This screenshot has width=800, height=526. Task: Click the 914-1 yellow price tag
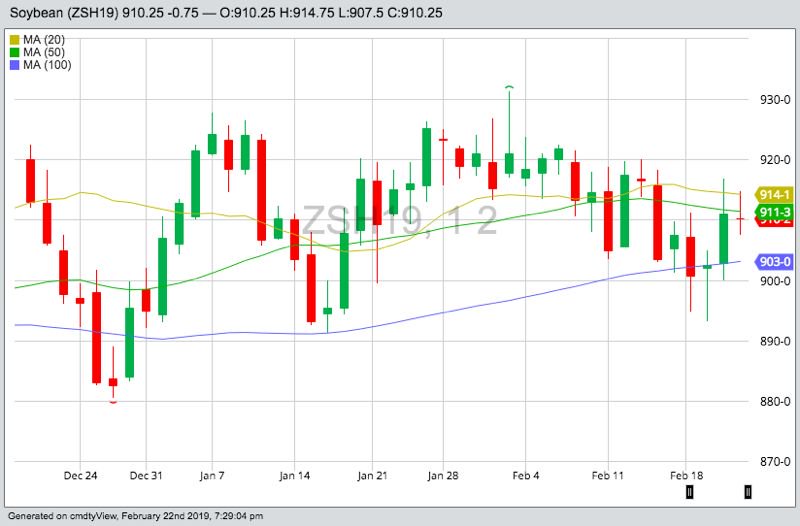tap(773, 194)
